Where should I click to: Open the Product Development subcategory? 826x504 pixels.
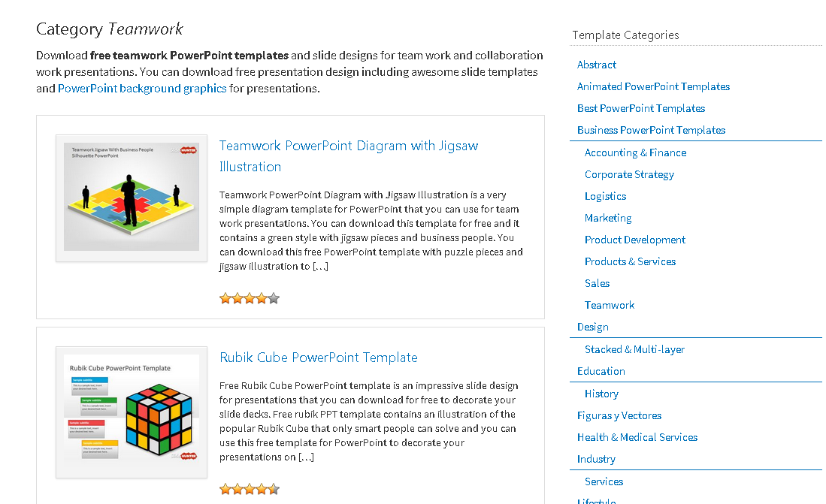[x=635, y=240]
